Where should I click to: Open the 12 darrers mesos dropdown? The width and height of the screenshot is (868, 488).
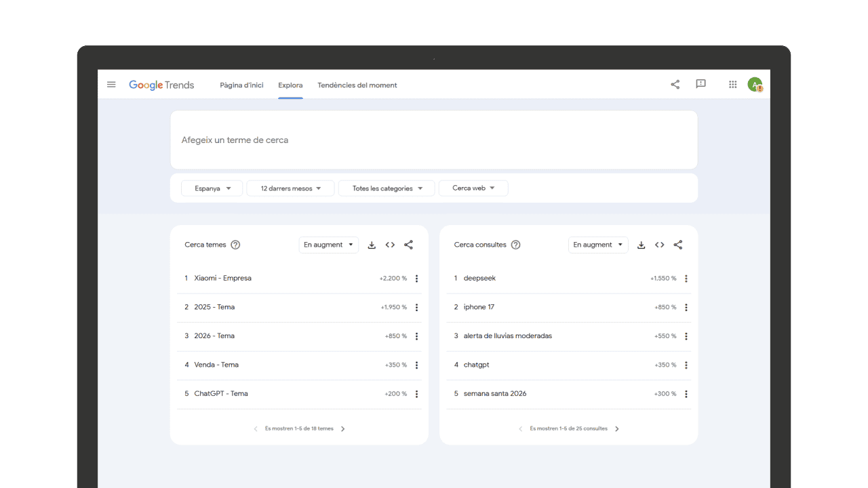pos(290,188)
